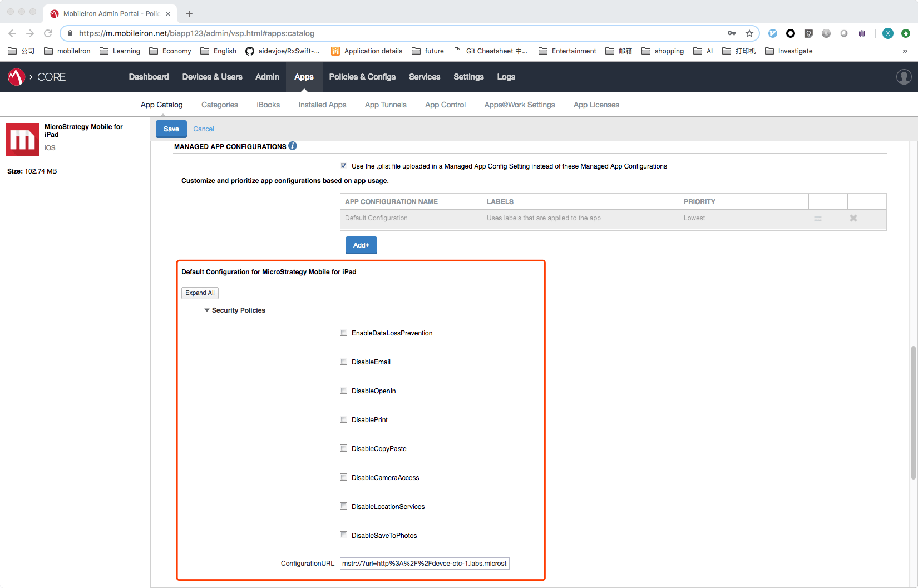This screenshot has height=588, width=918.
Task: Click the ConfigurationURL input field
Action: coord(425,564)
